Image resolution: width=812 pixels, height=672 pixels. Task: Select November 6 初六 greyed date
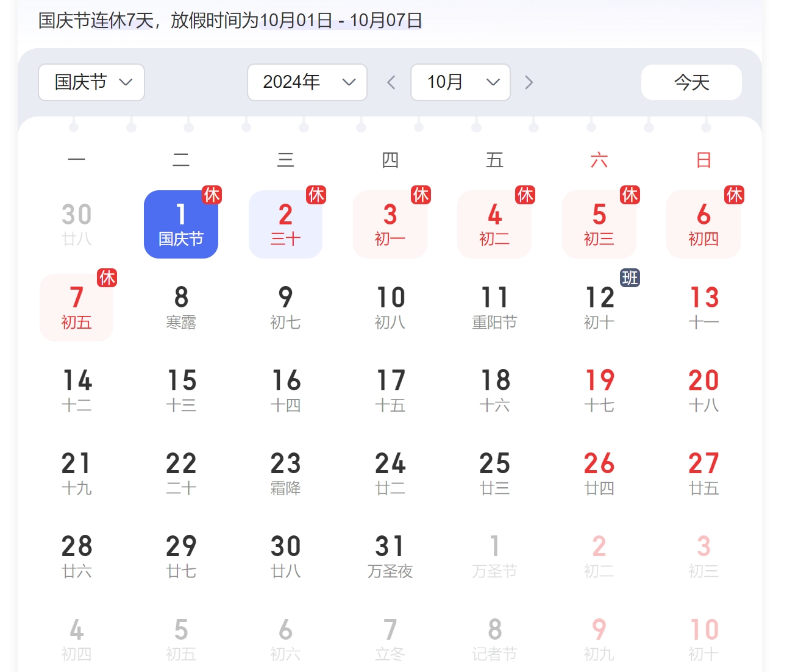point(286,639)
